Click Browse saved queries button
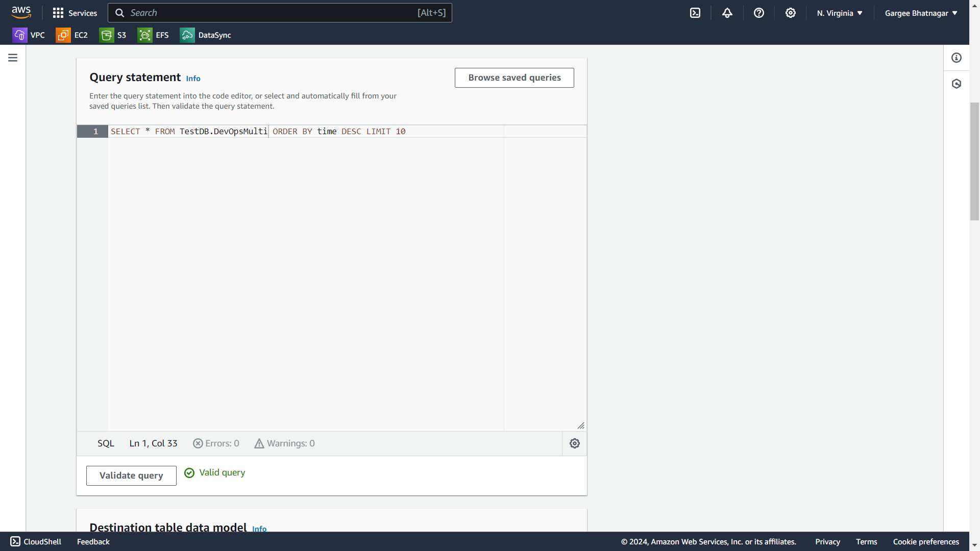The width and height of the screenshot is (980, 551). tap(514, 78)
